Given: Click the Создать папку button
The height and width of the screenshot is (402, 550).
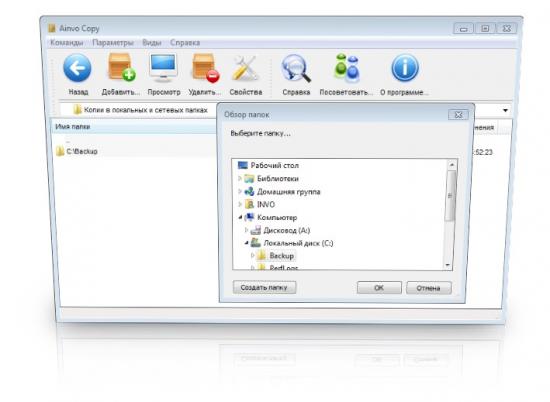Looking at the screenshot, I should 264,287.
